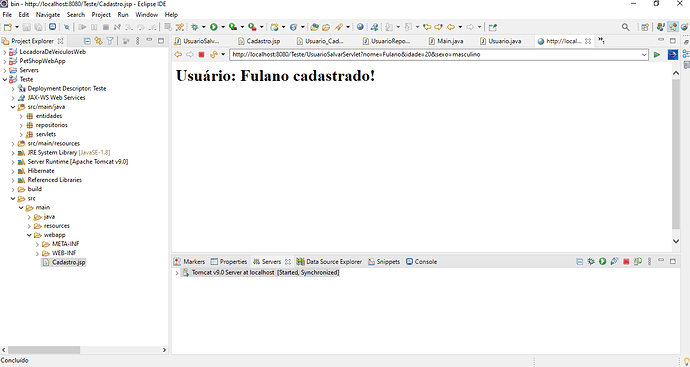Open the Markers tab

(x=189, y=261)
